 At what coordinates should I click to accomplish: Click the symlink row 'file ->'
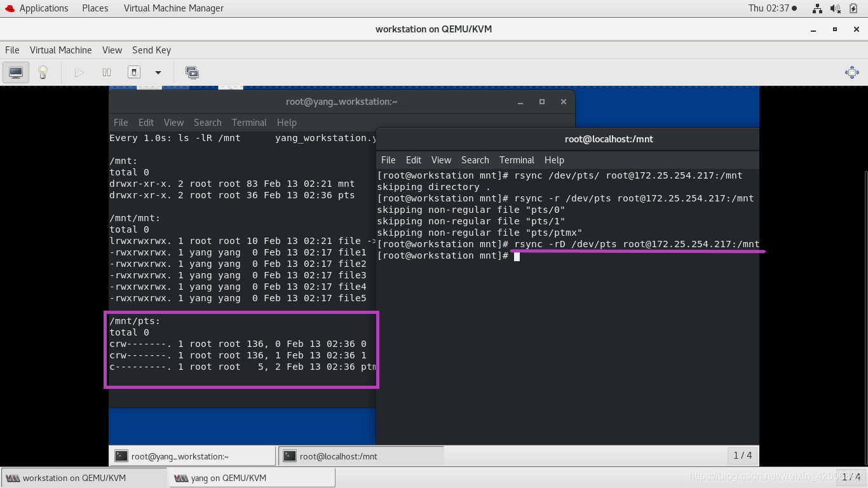coord(242,241)
